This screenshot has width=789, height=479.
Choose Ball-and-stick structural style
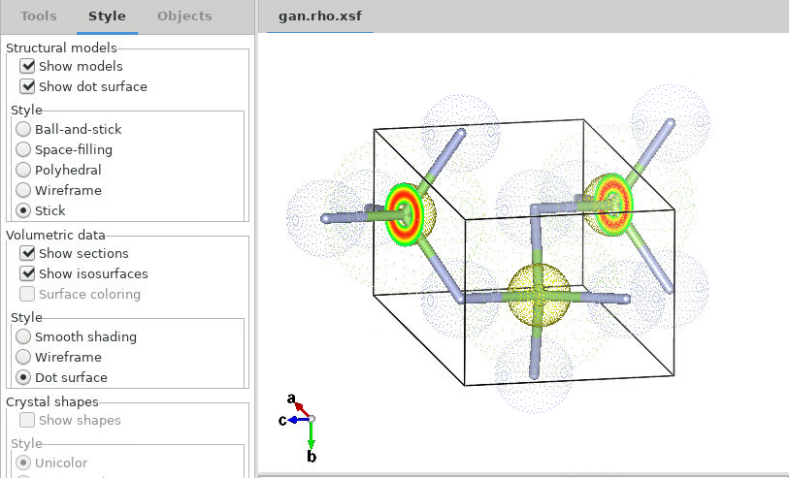(x=23, y=129)
